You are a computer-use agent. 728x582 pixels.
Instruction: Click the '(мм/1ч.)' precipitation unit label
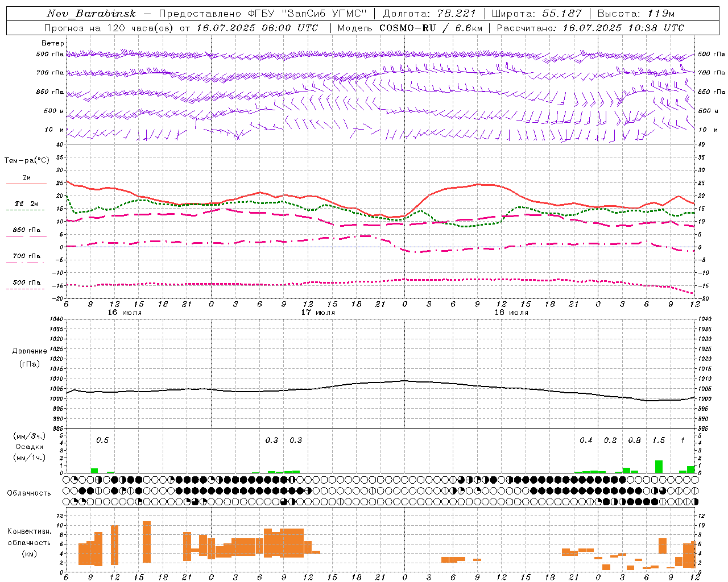(x=29, y=458)
